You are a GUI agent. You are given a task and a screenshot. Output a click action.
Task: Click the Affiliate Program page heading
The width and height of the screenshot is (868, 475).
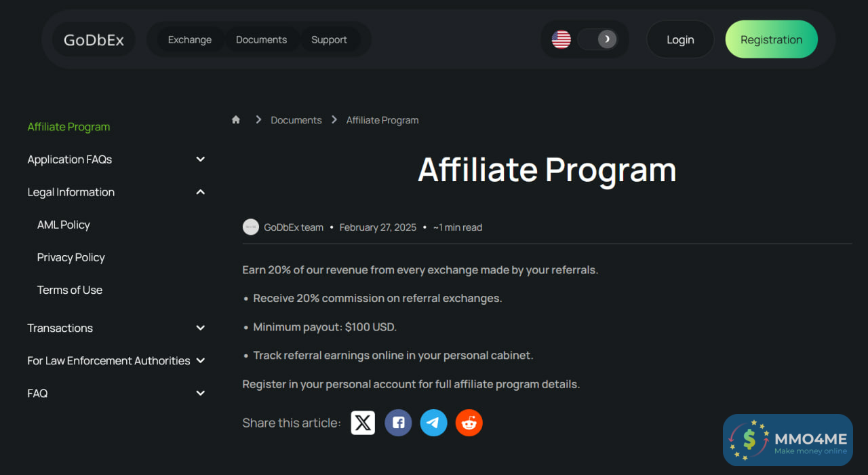click(x=547, y=170)
